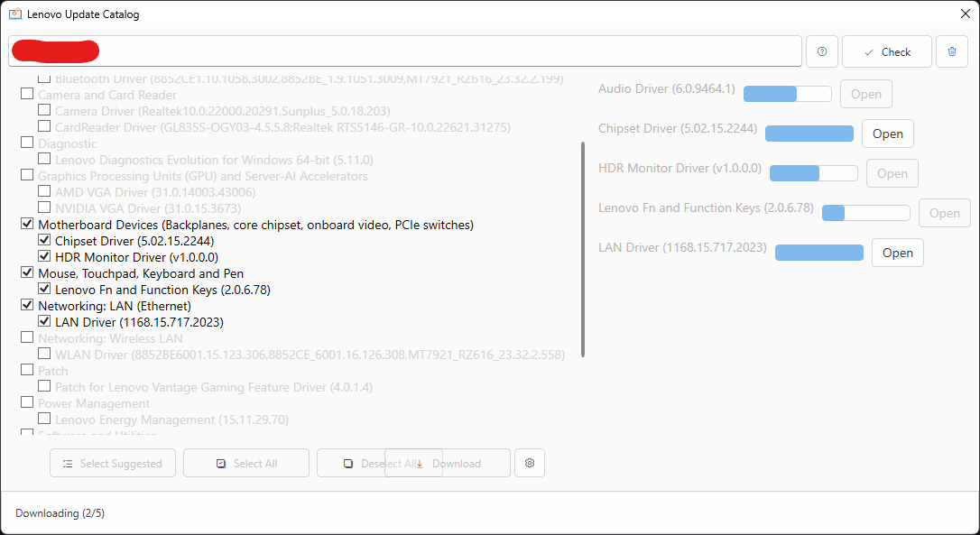This screenshot has height=535, width=980.
Task: Click the help question mark icon button
Action: tap(822, 51)
